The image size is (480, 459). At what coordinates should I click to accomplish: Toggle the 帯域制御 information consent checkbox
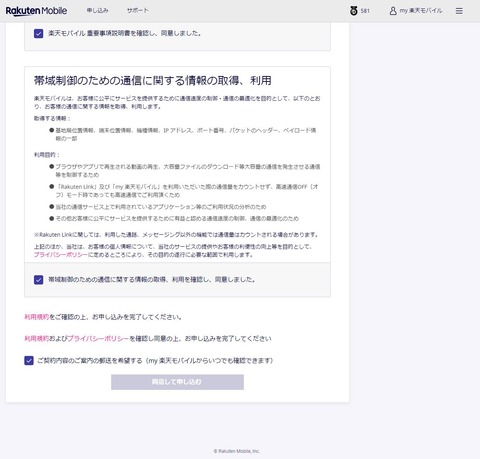(38, 280)
